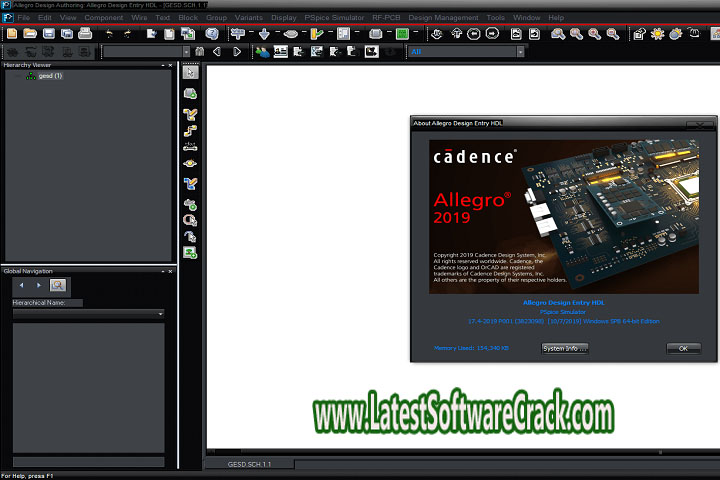Open the File menu
720x480 pixels.
pyautogui.click(x=23, y=17)
